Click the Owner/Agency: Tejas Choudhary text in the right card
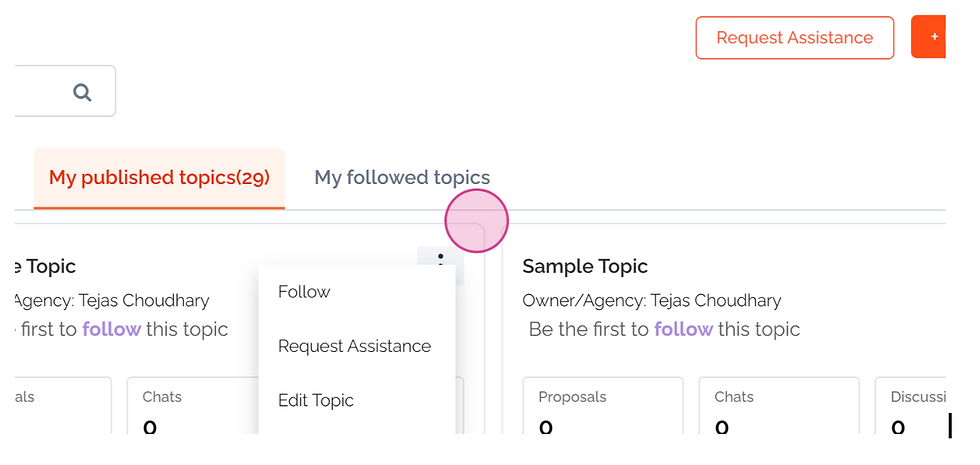This screenshot has width=980, height=465. [x=652, y=301]
